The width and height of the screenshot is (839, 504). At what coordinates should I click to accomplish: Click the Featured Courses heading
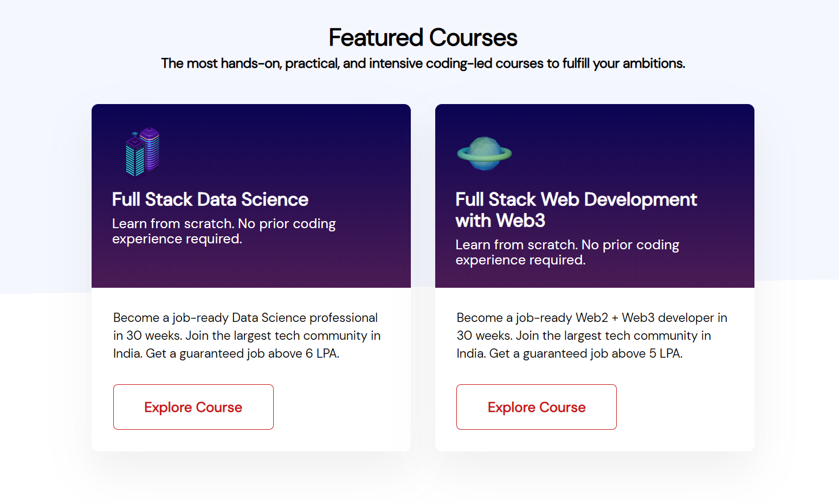tap(423, 38)
